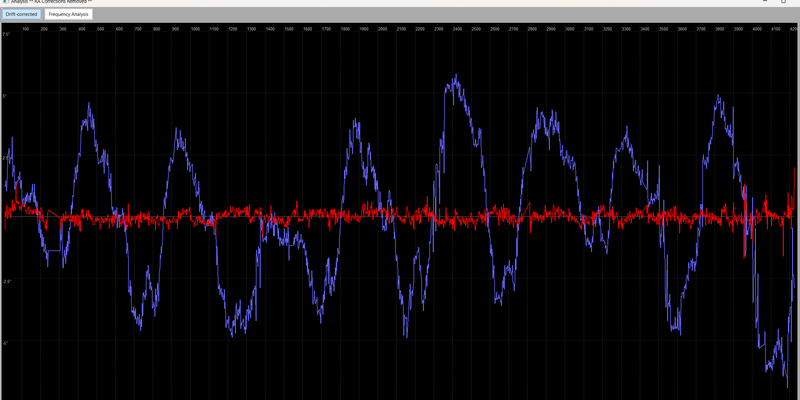Click the 3000 label on the time axis

(569, 29)
